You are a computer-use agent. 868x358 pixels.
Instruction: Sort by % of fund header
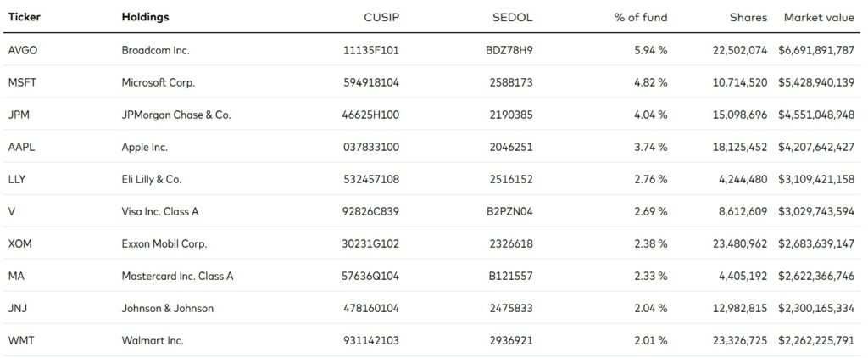[641, 17]
